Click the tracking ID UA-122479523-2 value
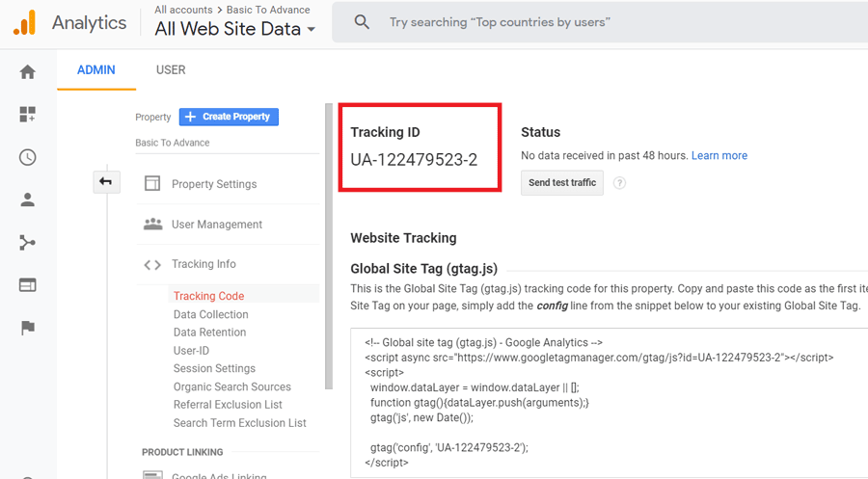 click(x=414, y=160)
